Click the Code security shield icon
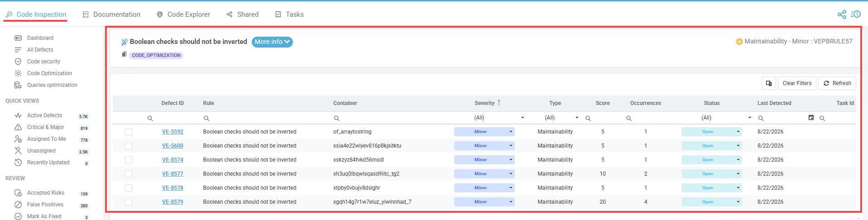The height and width of the screenshot is (220, 868). [x=18, y=62]
